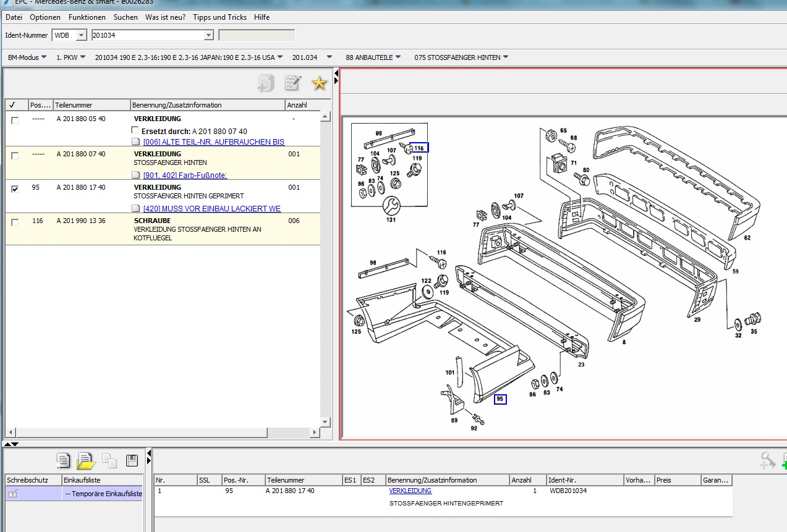
Task: Click SCHRAUBE part name
Action: point(151,221)
